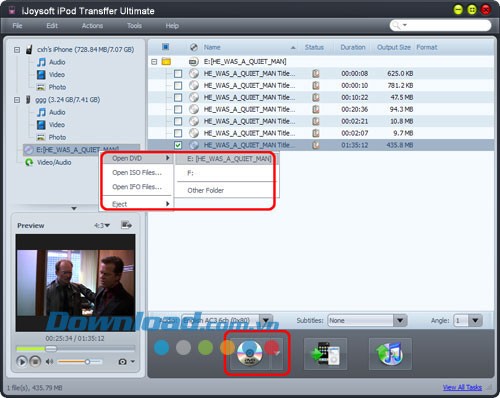The image size is (500, 398).
Task: Select Photo under ggg device
Action: (x=57, y=137)
